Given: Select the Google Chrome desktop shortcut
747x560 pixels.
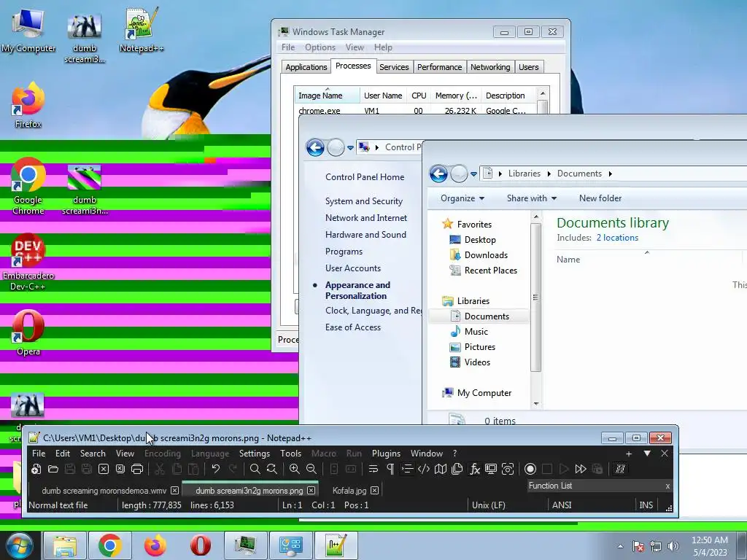Looking at the screenshot, I should pyautogui.click(x=28, y=186).
